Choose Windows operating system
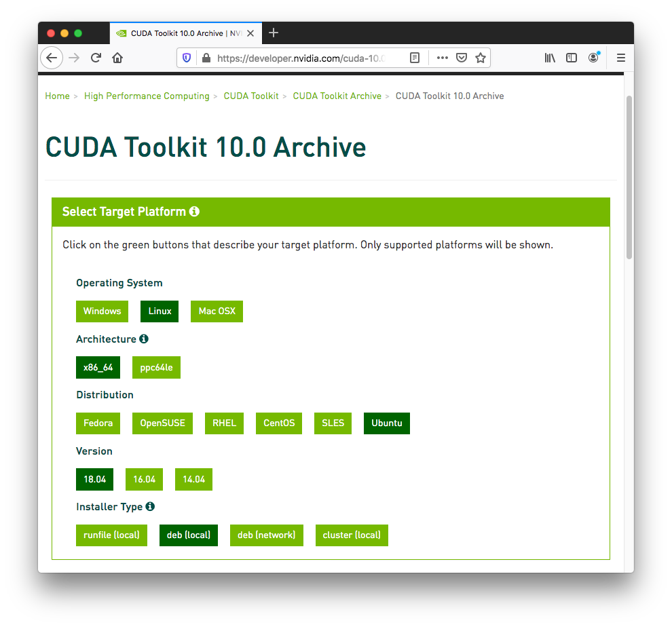Viewport: 672px width, 627px height. tap(102, 311)
